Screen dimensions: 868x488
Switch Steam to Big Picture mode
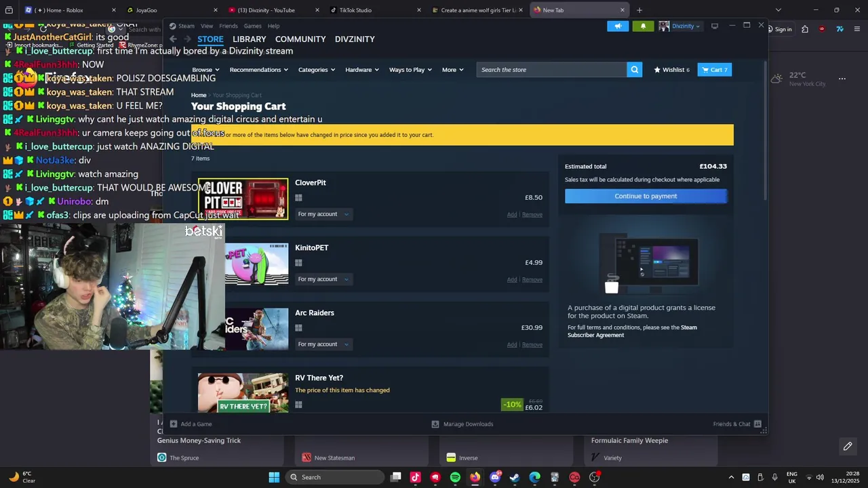(x=715, y=26)
